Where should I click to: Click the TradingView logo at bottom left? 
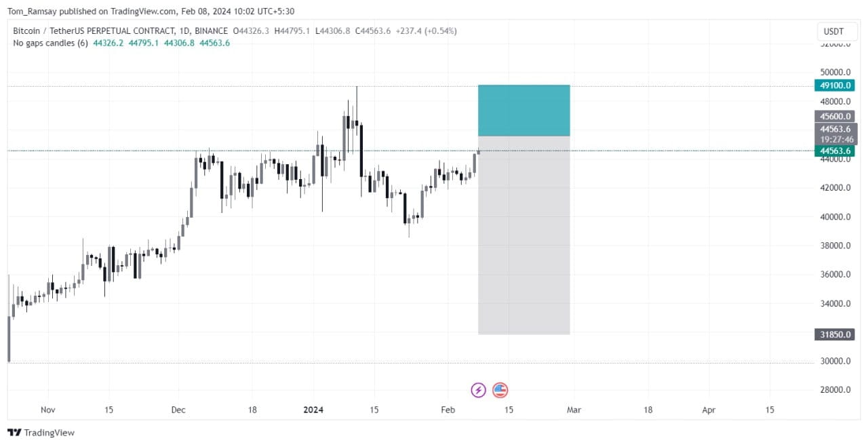click(41, 432)
